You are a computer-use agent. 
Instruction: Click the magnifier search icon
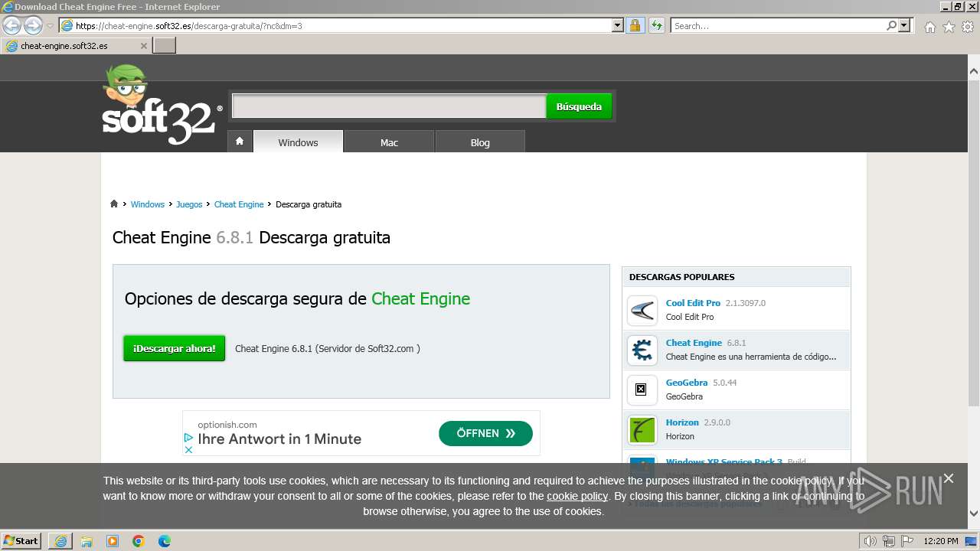click(x=891, y=25)
